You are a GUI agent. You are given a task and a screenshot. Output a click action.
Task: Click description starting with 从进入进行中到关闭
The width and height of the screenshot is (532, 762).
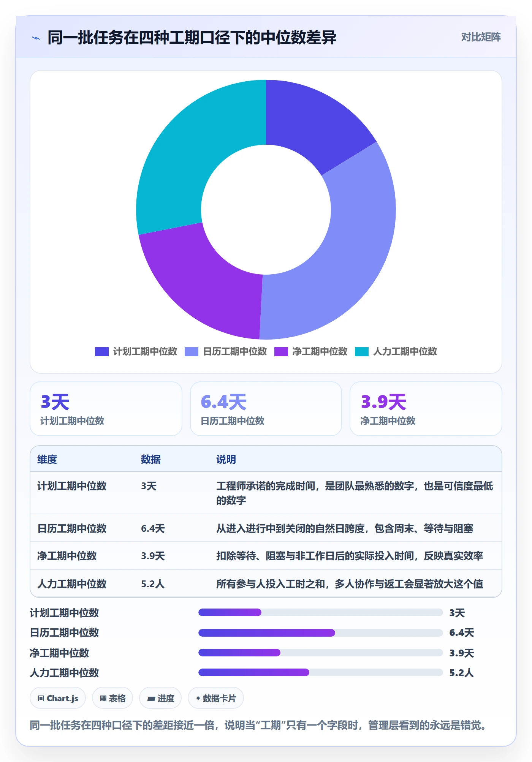pos(345,528)
